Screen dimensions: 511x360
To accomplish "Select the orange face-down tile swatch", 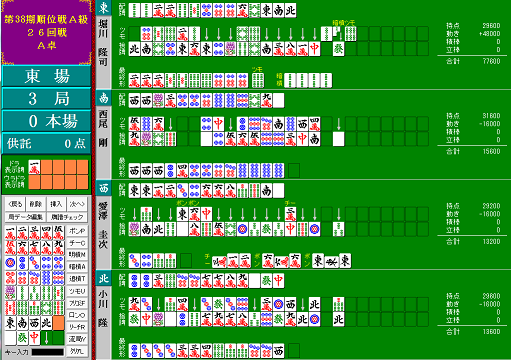I will pyautogui.click(x=58, y=323).
